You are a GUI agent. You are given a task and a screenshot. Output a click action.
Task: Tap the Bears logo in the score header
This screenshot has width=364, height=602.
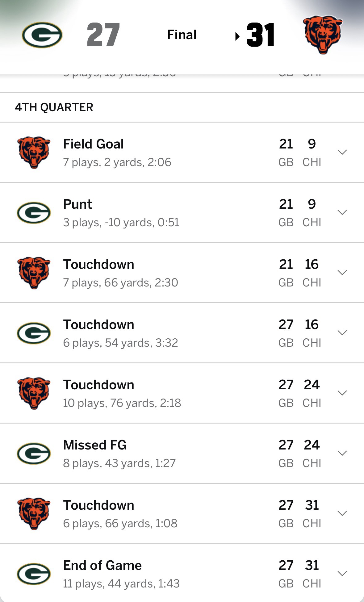click(x=323, y=35)
